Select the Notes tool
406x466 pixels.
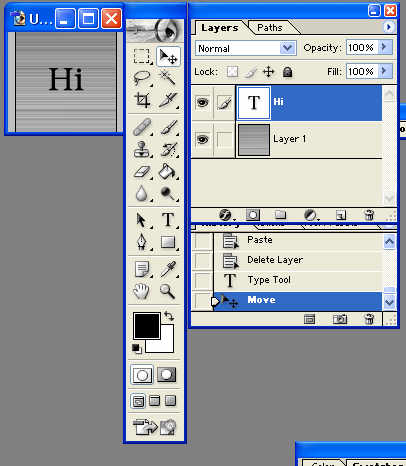tap(142, 269)
